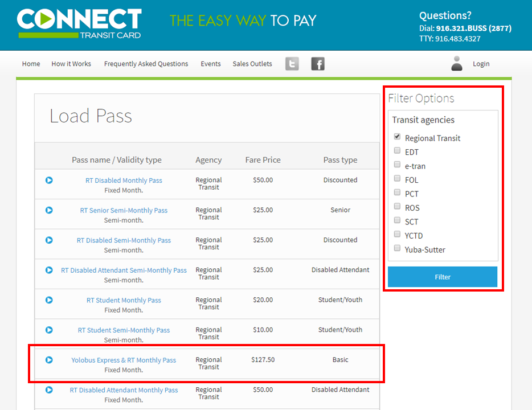This screenshot has height=410, width=532.
Task: Click the Agency column header
Action: [208, 159]
